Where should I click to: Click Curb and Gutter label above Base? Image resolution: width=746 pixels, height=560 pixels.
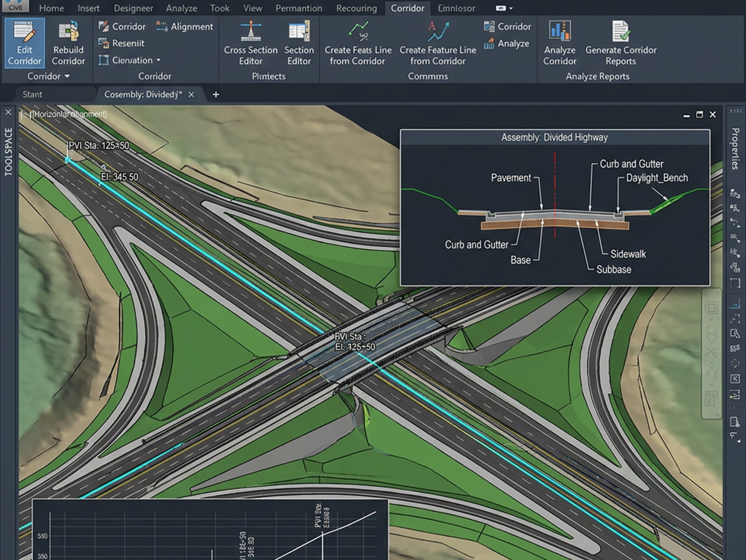tap(477, 244)
